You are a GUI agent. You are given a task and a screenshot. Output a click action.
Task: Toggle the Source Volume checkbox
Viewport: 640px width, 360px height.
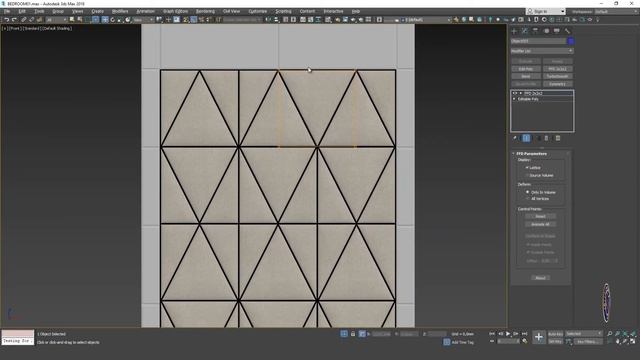coord(527,175)
